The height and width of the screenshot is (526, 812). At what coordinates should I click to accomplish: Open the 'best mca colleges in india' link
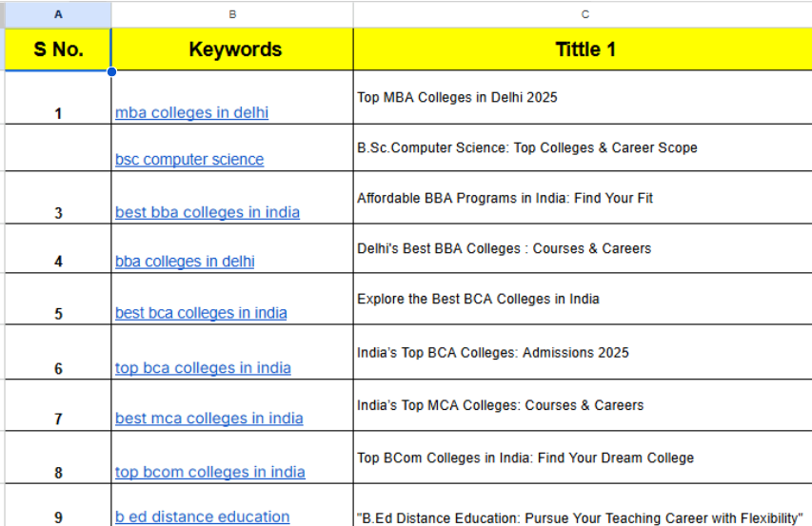(x=209, y=418)
